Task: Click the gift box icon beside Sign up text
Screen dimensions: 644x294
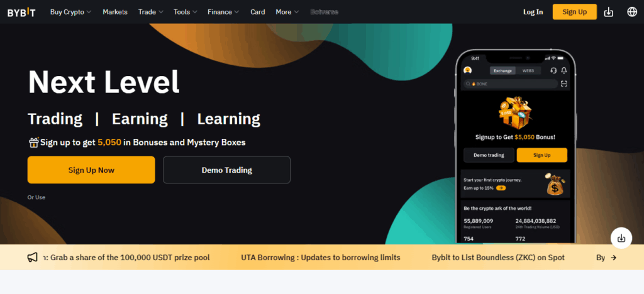Action: coord(34,142)
